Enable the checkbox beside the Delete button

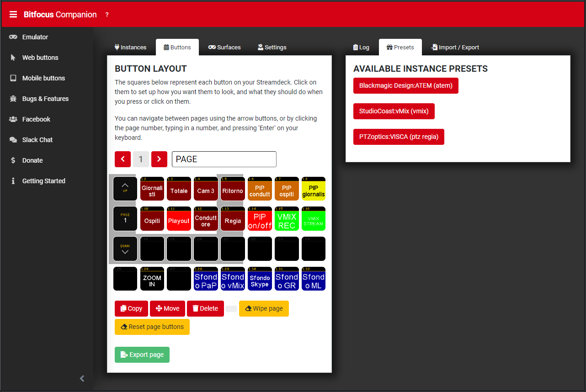coord(231,308)
